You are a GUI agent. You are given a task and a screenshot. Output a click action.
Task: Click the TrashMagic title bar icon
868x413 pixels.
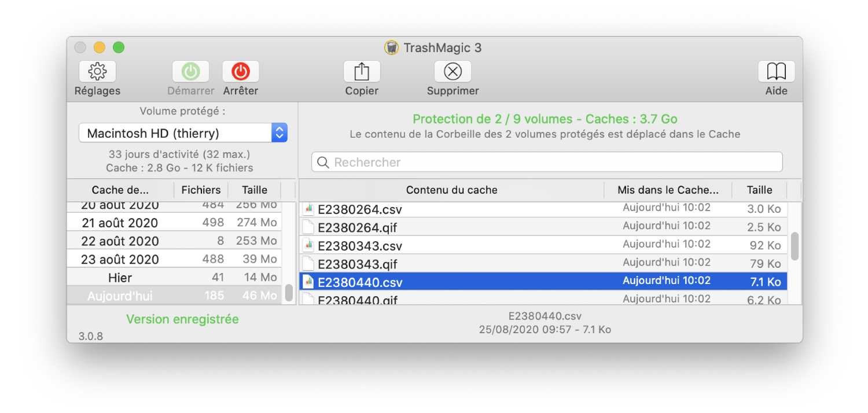(392, 47)
